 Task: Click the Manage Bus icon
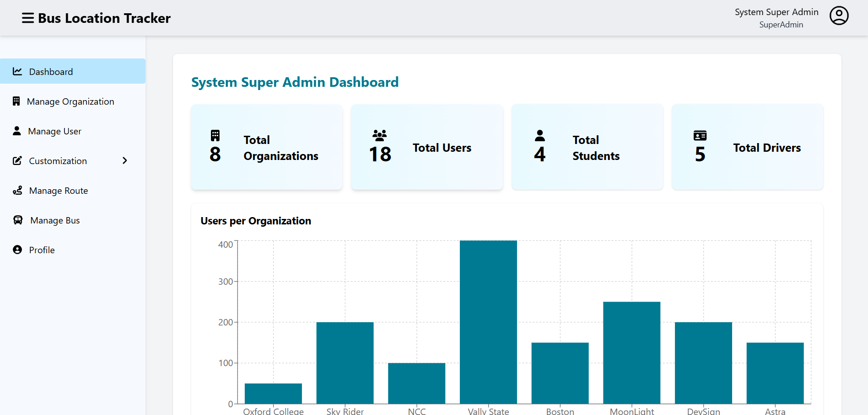18,220
